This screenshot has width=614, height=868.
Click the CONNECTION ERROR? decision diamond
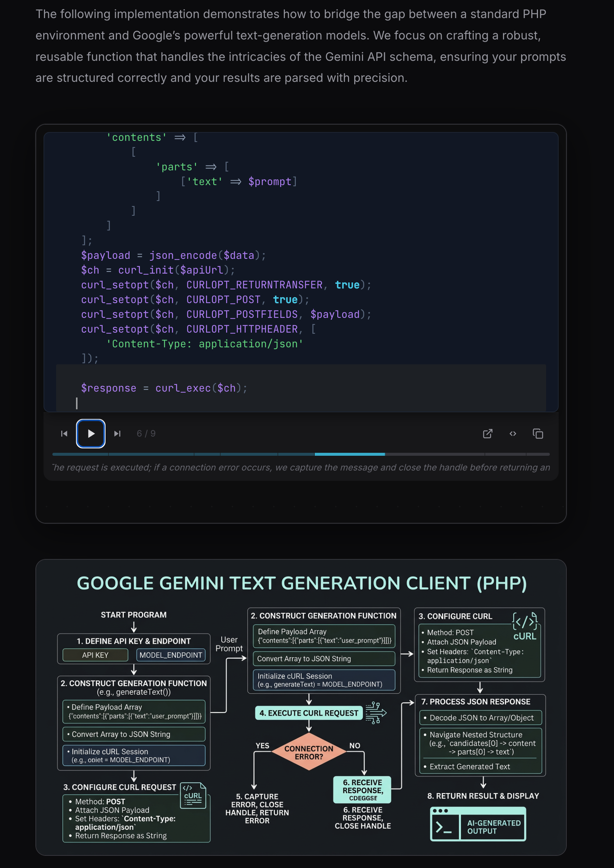click(309, 752)
